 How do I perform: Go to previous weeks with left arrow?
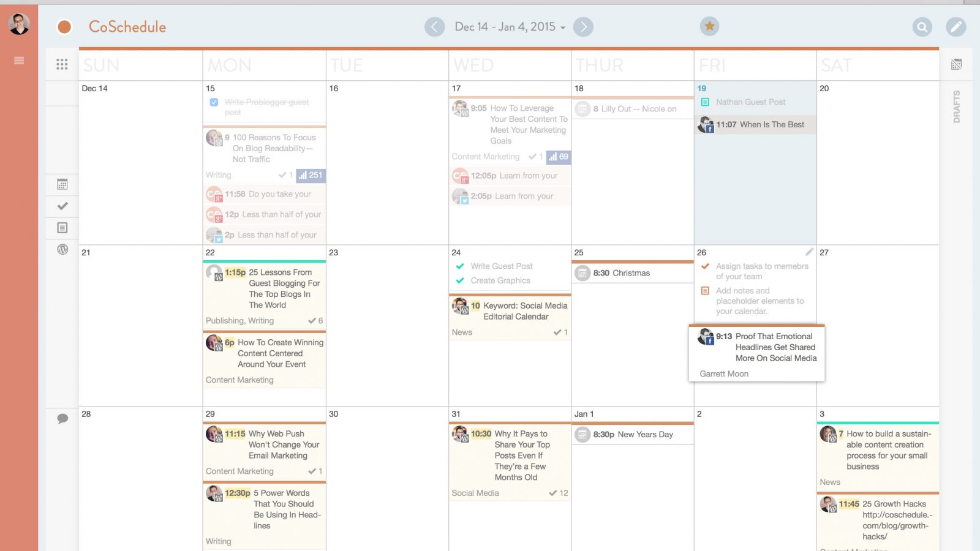click(x=434, y=27)
